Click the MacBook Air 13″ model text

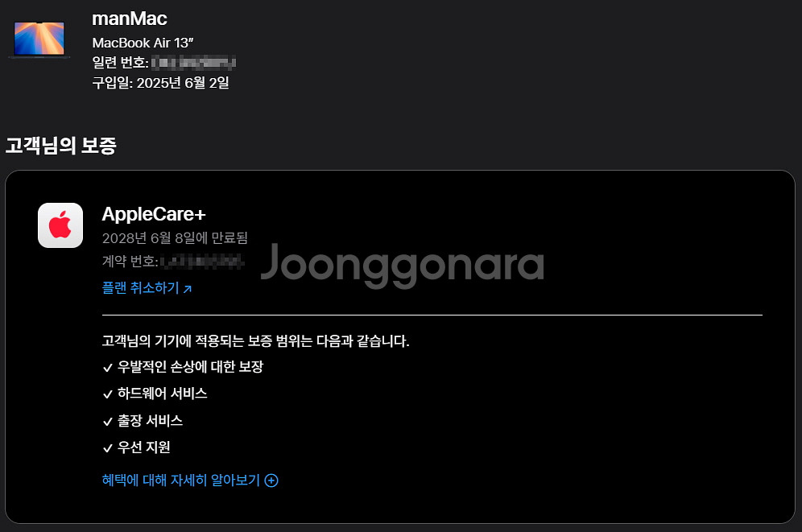[x=143, y=43]
